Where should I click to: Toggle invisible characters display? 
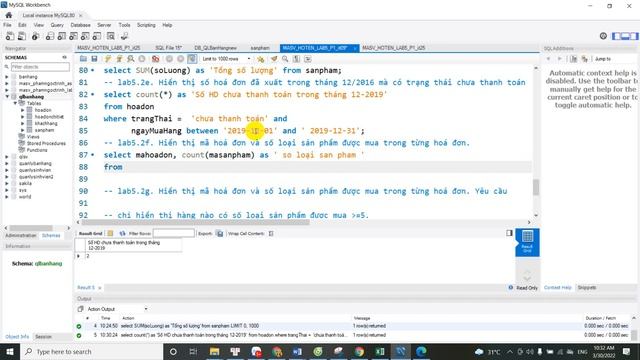[296, 59]
